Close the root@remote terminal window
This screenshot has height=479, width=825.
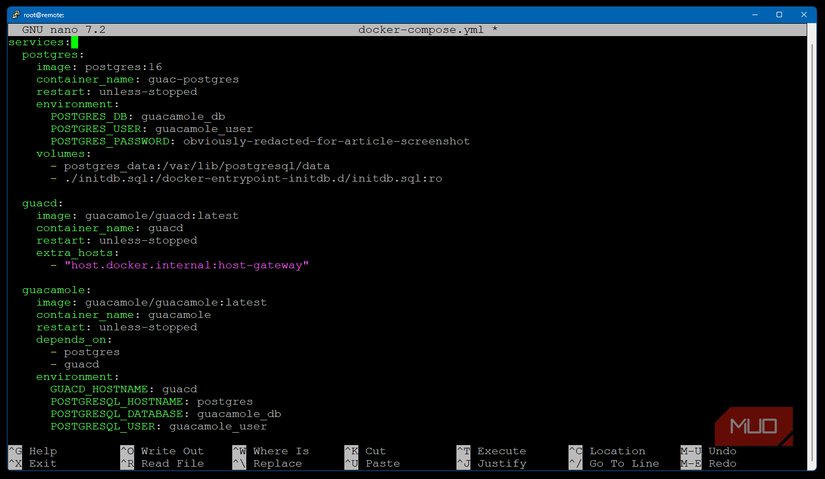[x=803, y=15]
